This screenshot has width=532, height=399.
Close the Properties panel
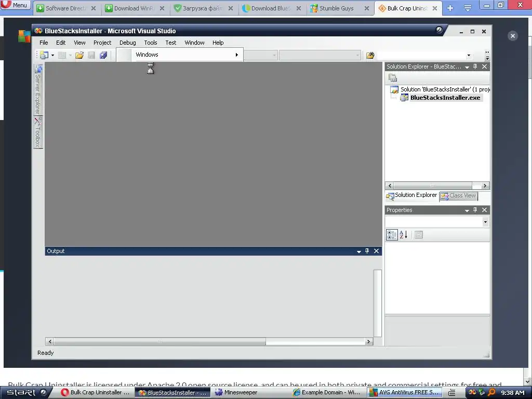[485, 210]
